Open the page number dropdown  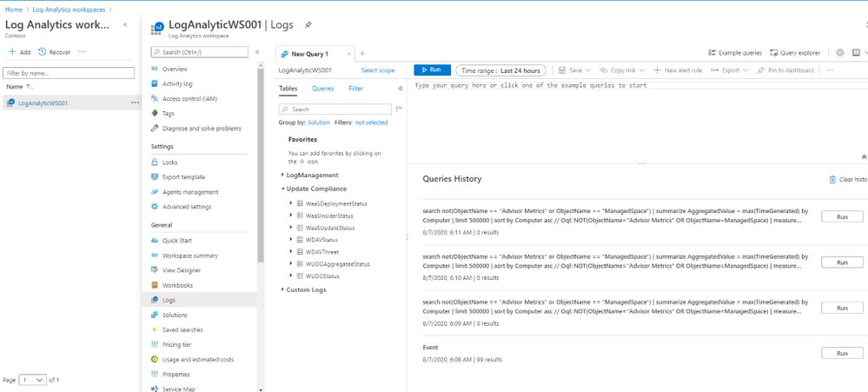click(33, 380)
